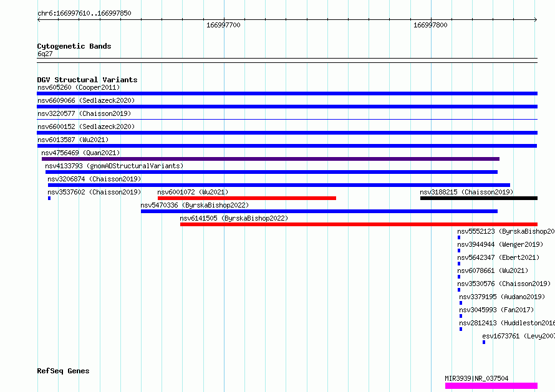Click the 6q27 band label
The image size is (555, 392).
point(45,54)
